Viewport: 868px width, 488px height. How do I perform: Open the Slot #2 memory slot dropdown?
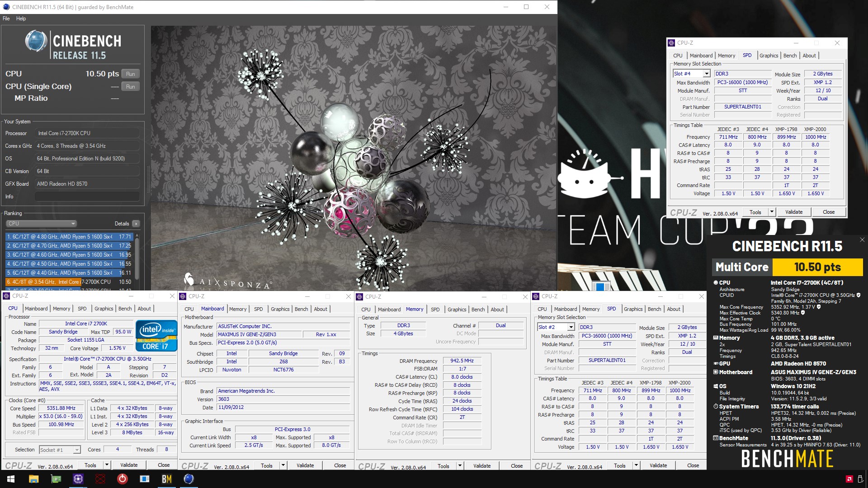coord(571,327)
